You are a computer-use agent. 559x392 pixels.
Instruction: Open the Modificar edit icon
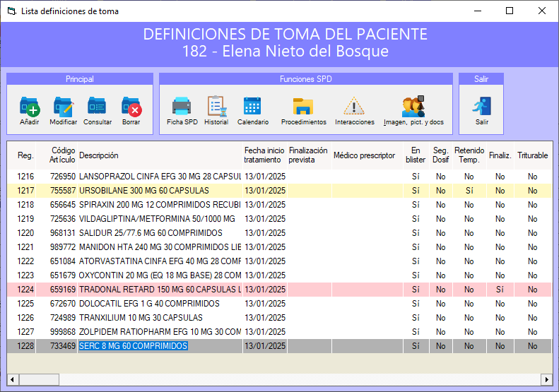tap(64, 107)
